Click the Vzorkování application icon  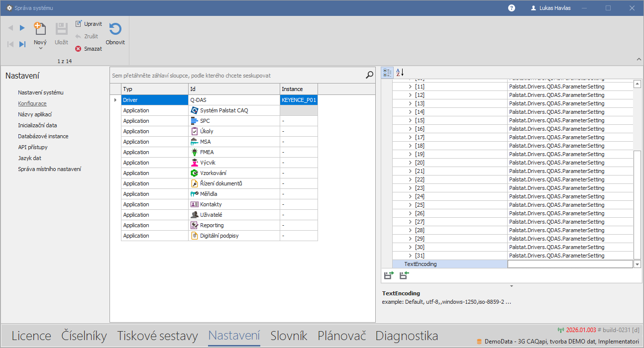pyautogui.click(x=195, y=173)
